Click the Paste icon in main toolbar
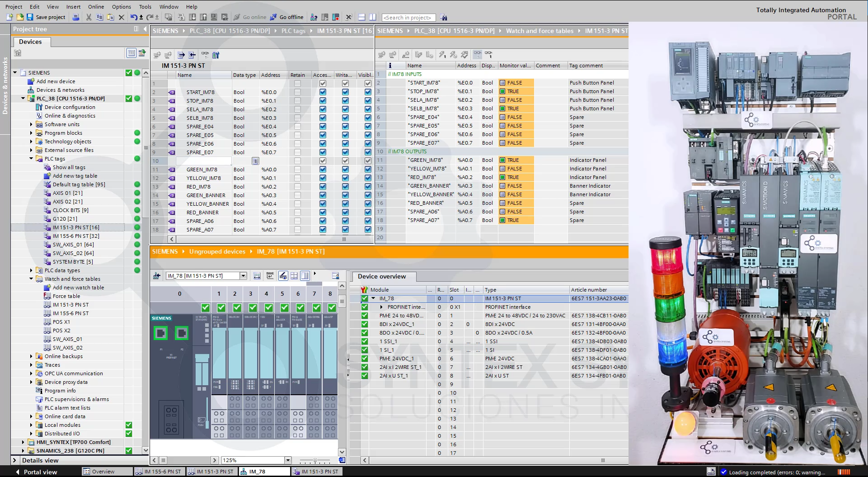This screenshot has width=868, height=477. coord(110,17)
